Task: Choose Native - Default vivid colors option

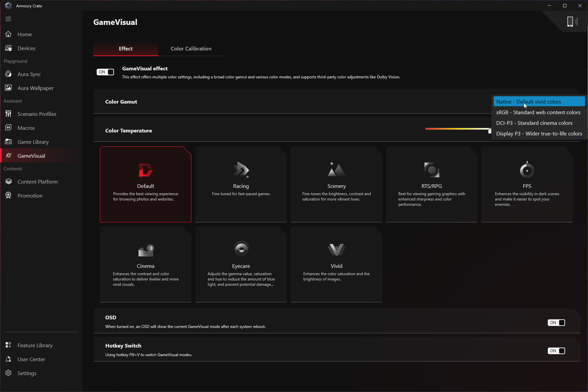Action: point(539,102)
